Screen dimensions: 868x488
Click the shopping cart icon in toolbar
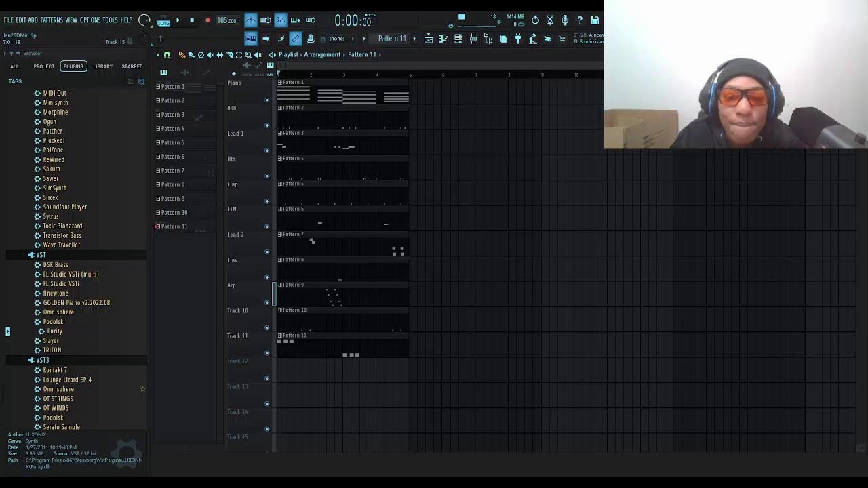[x=562, y=39]
